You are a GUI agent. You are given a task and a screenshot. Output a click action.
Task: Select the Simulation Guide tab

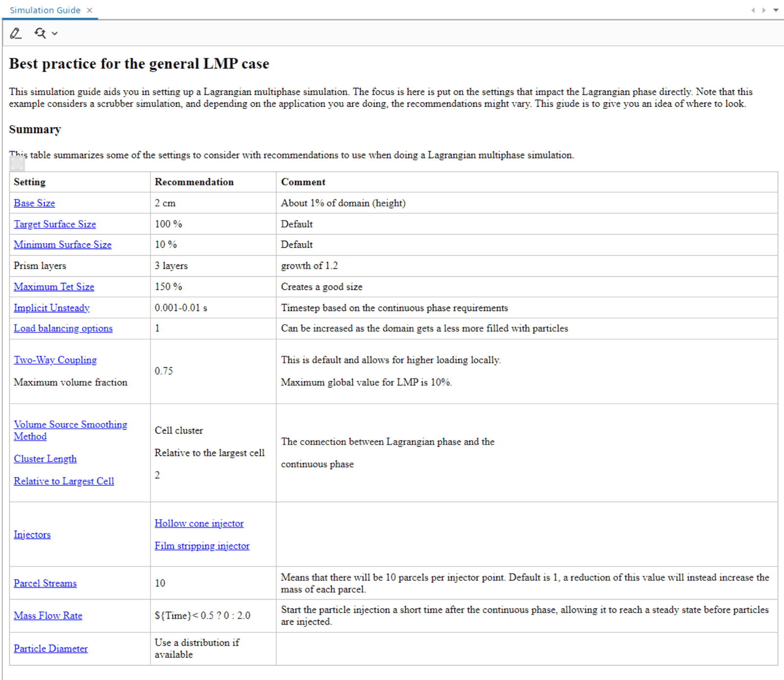pyautogui.click(x=45, y=10)
